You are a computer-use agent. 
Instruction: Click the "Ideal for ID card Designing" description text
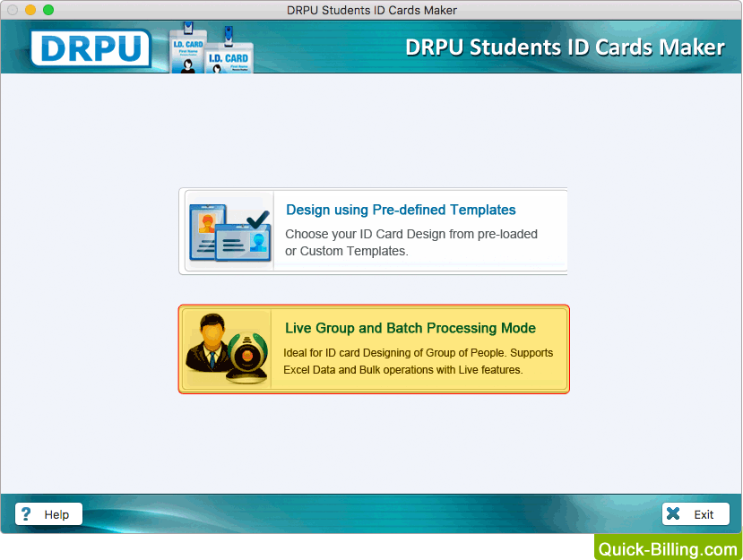click(x=418, y=361)
